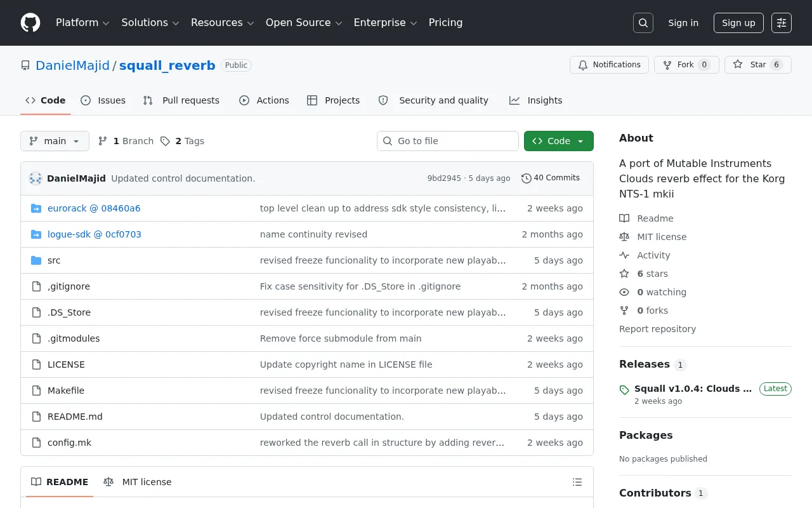Switch to the Projects tab

[333, 100]
